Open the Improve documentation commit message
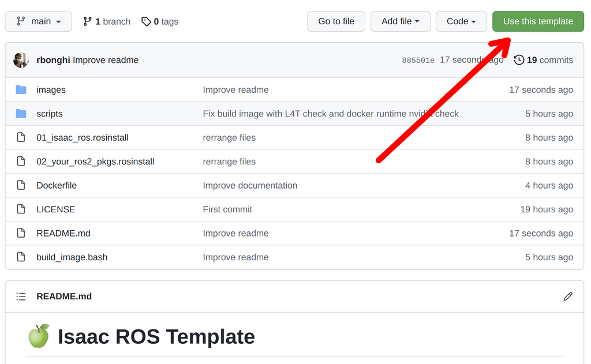 click(x=250, y=185)
